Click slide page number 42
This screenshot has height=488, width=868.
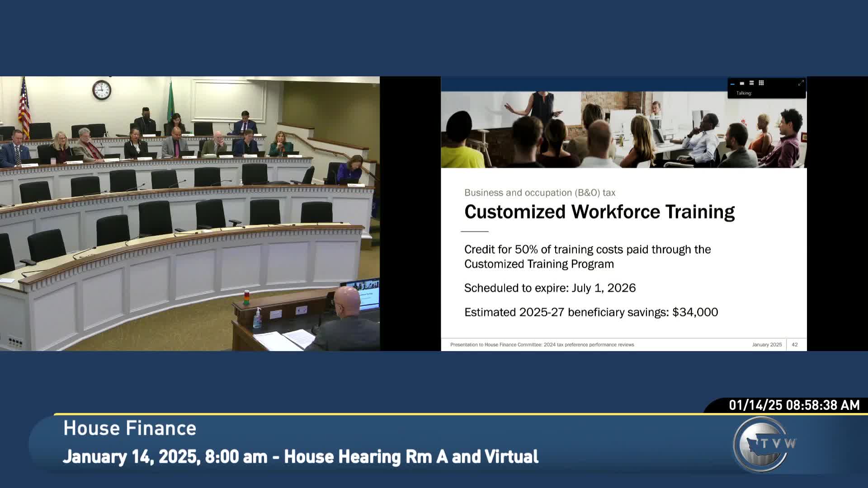(794, 344)
